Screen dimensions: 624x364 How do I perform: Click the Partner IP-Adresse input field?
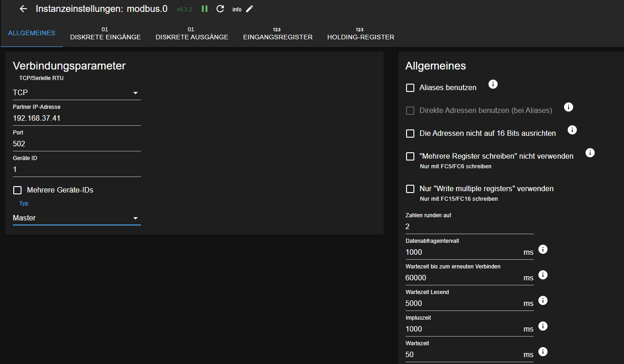(x=76, y=118)
